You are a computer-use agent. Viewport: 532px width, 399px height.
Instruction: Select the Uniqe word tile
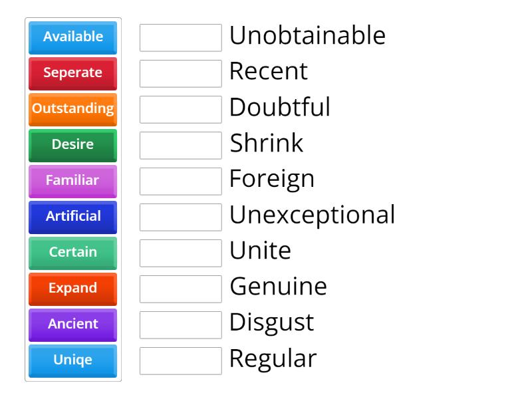click(72, 361)
